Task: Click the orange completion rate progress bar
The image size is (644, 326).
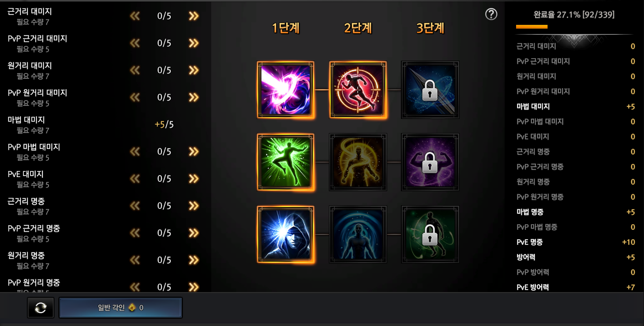Action: 532,27
